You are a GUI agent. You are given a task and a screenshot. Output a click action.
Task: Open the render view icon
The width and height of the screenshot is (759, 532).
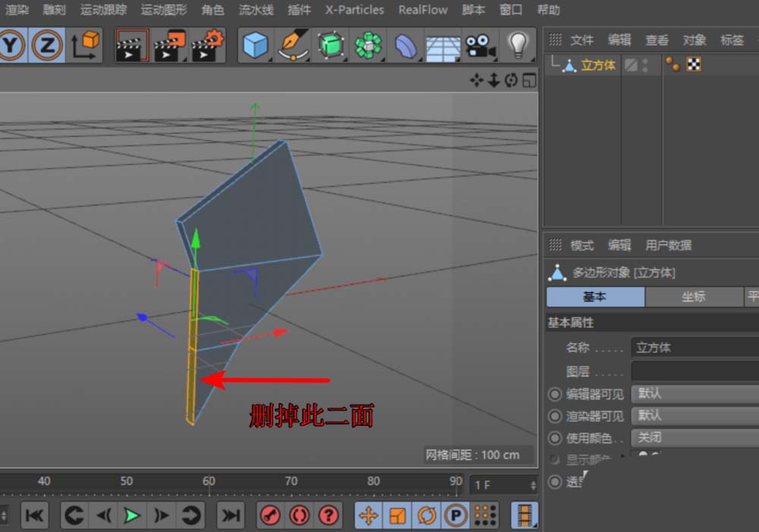(x=131, y=46)
